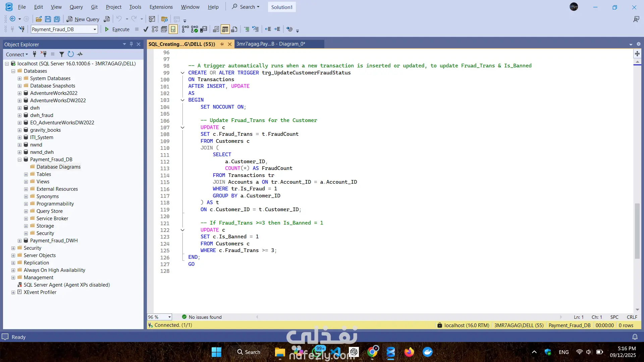The height and width of the screenshot is (362, 644).
Task: Click the Save All icon
Action: 57,19
